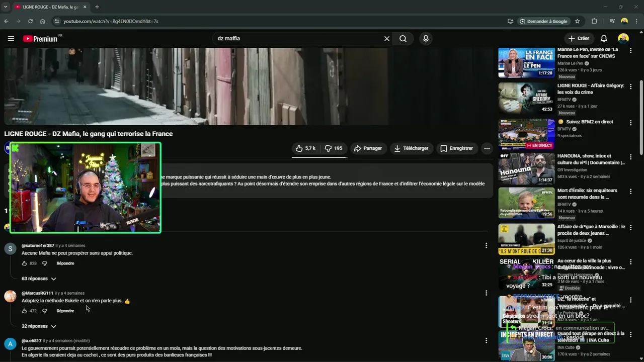The width and height of the screenshot is (644, 362).
Task: Open the video title 'LIGNE ROUGE - Affaire Grégory'
Action: (591, 89)
